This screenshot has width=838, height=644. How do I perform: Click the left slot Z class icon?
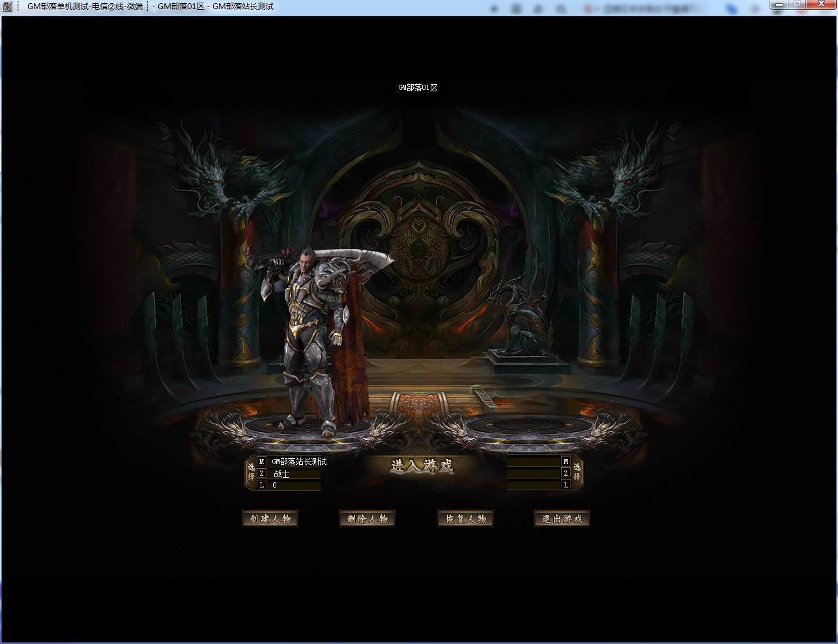coord(262,473)
